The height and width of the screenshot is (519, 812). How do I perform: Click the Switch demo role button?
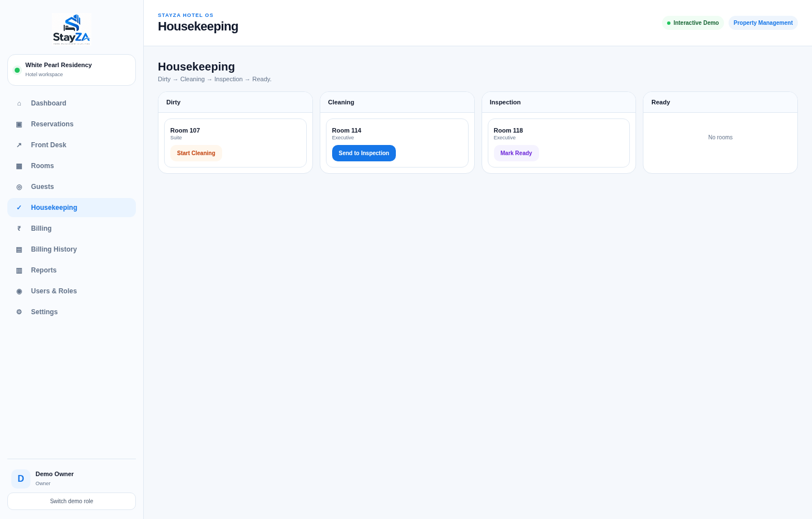point(72,502)
